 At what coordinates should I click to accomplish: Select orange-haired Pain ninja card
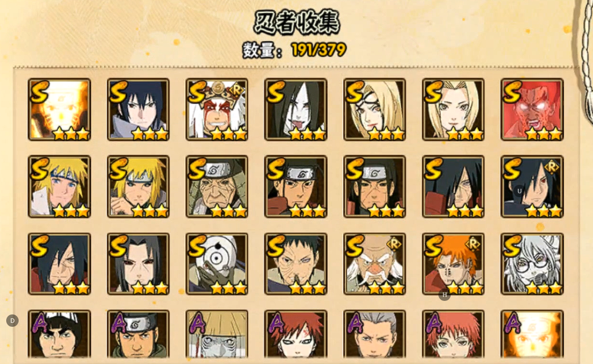pos(453,264)
